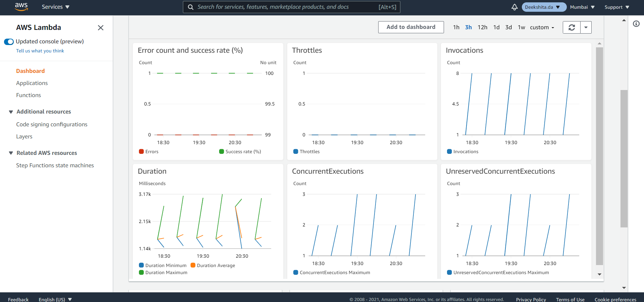Select the 3h time range
The image size is (644, 302).
tap(468, 28)
